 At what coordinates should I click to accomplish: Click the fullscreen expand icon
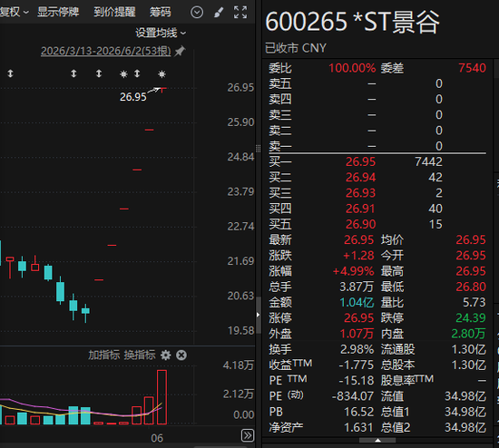click(x=240, y=13)
